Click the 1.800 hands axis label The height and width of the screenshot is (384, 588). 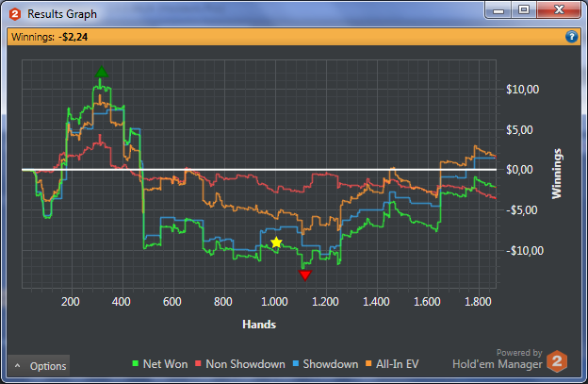click(x=478, y=301)
